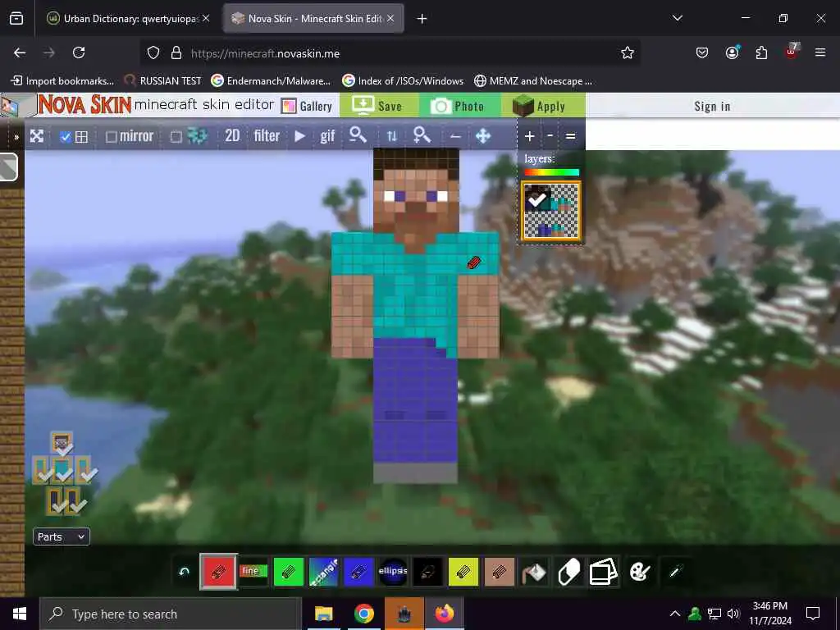Click the overlapping frames clone icon
Image resolution: width=840 pixels, height=630 pixels.
tap(604, 572)
